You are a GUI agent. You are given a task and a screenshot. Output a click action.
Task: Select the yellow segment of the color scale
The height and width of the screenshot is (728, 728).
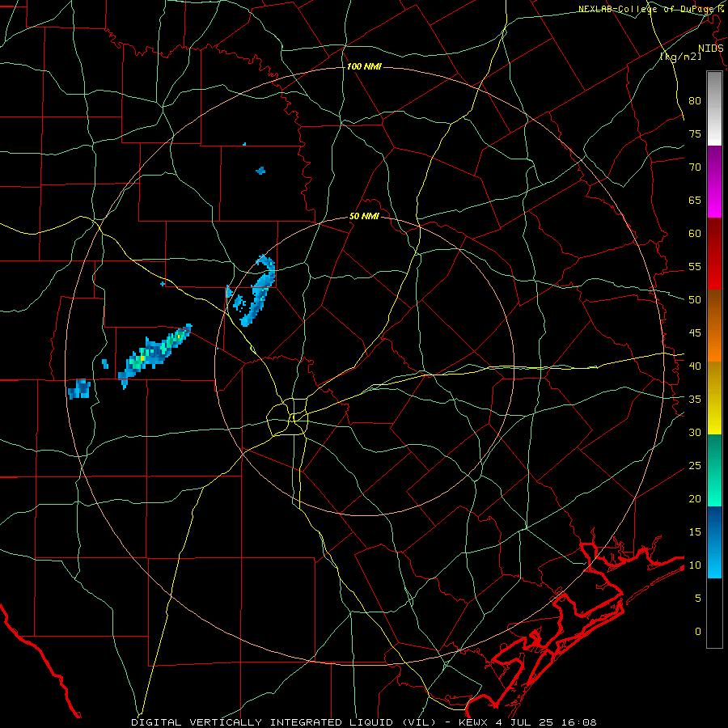(x=714, y=398)
